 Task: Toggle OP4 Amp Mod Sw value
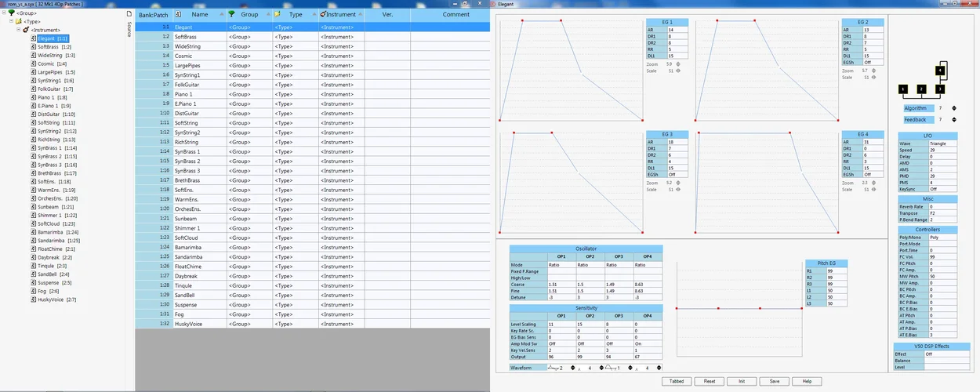(648, 343)
